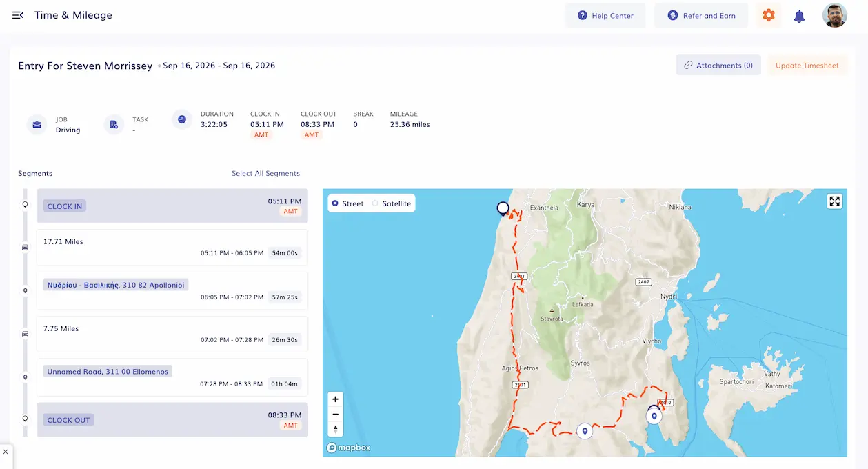This screenshot has width=868, height=469.
Task: Select the CLOCK OUT segment row
Action: point(172,419)
